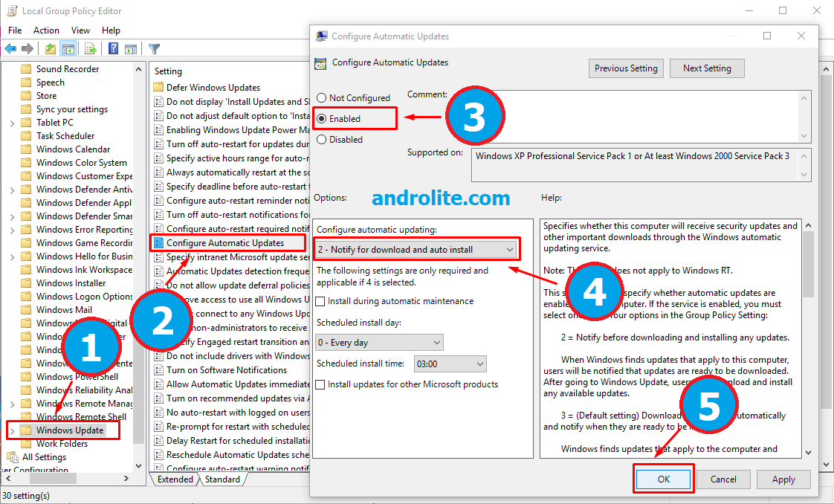This screenshot has height=504, width=834.
Task: Open Help using the question mark icon
Action: [x=111, y=48]
